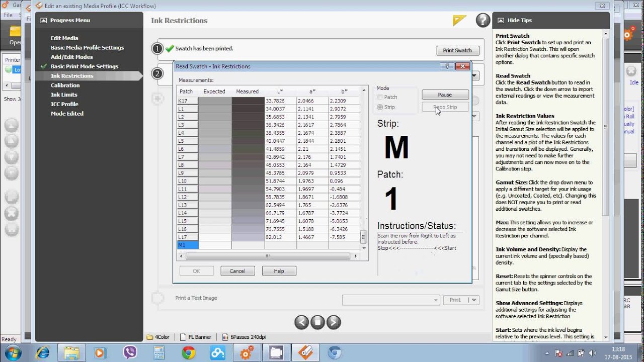Screen dimensions: 644x362
Task: Open the Windows Start menu
Action: click(12, 352)
